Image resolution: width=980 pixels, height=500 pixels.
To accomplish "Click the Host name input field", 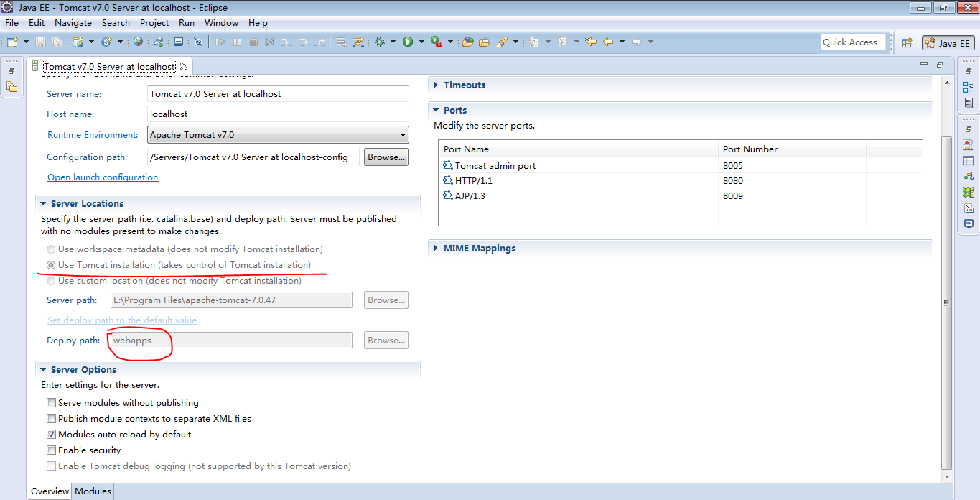I will click(278, 114).
